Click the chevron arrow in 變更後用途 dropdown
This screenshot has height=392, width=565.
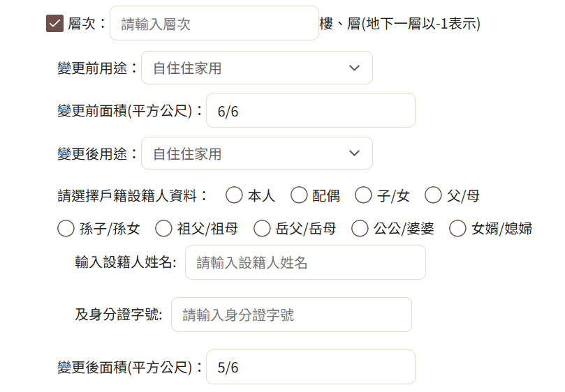tap(354, 153)
